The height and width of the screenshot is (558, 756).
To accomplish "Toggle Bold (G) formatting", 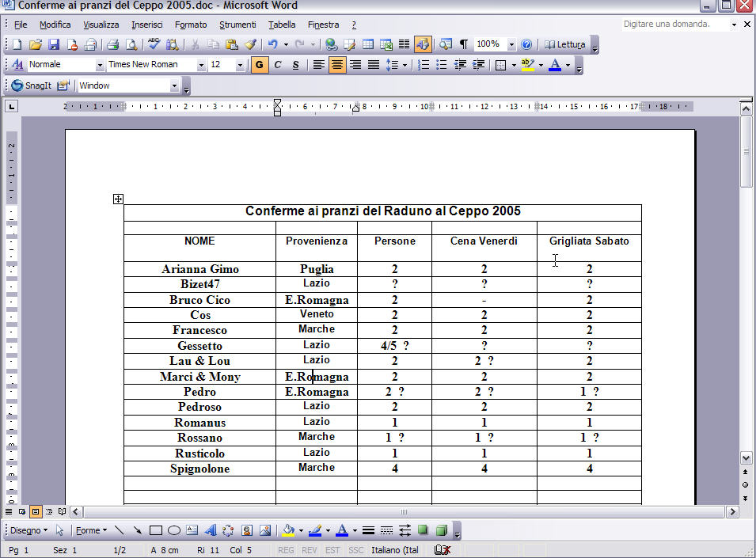I will pos(259,65).
